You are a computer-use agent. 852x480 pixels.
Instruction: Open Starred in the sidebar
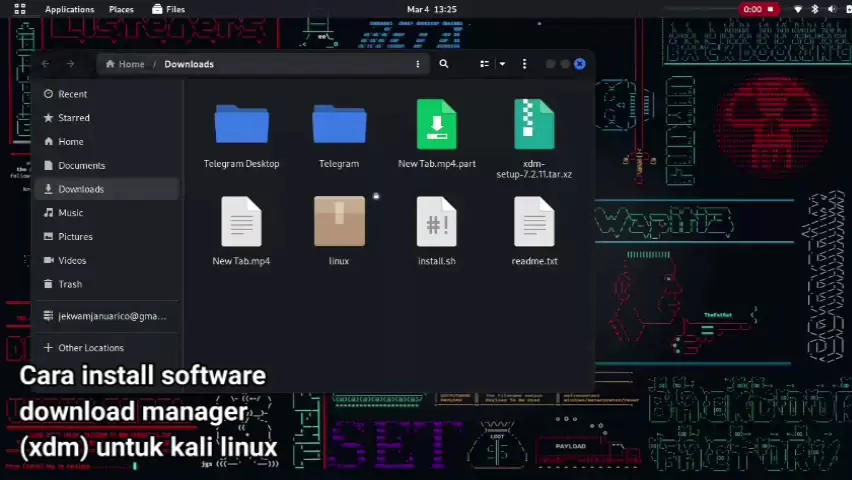(73, 118)
